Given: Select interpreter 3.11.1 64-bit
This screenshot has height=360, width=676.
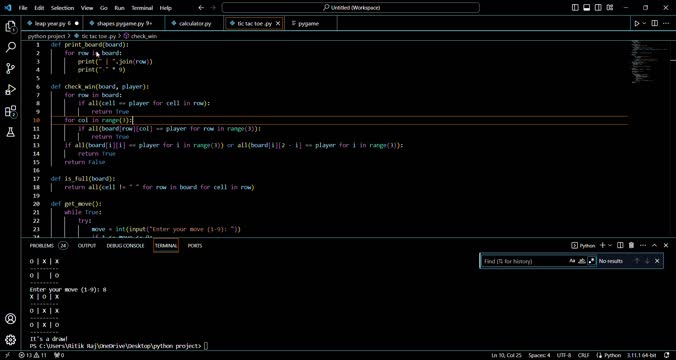Looking at the screenshot, I should pyautogui.click(x=641, y=356).
